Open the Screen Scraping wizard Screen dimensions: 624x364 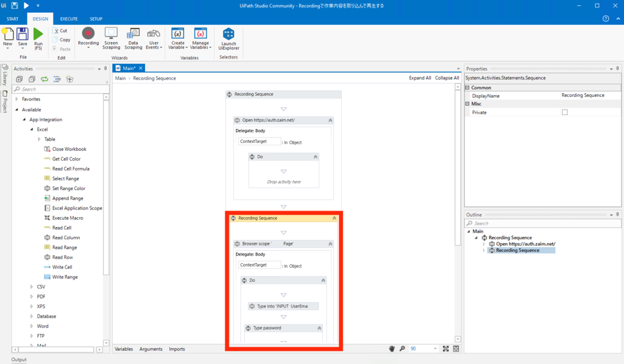[x=111, y=38]
